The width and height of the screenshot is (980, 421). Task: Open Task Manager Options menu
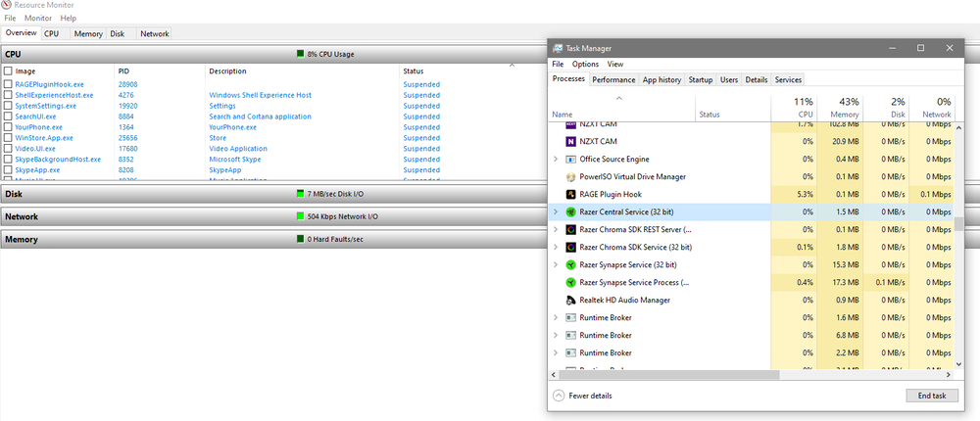pyautogui.click(x=586, y=64)
